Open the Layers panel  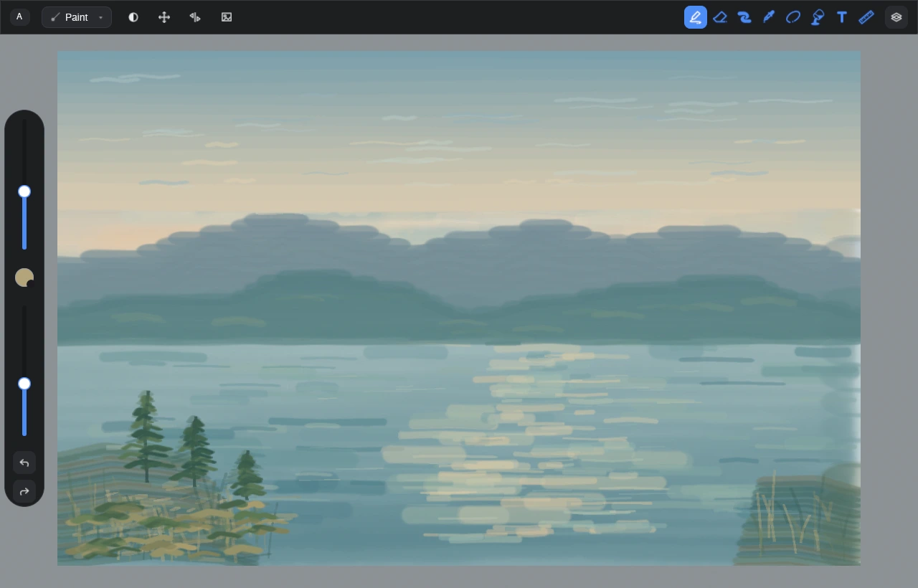(896, 17)
